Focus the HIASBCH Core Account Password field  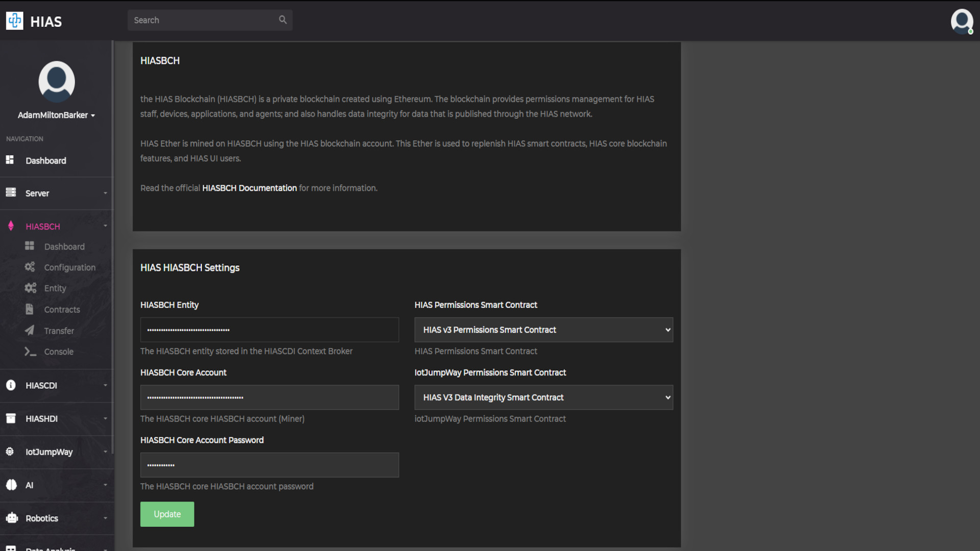(x=269, y=465)
